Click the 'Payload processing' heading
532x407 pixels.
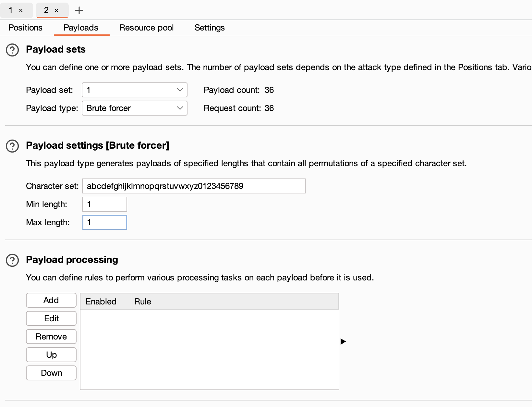pyautogui.click(x=72, y=260)
